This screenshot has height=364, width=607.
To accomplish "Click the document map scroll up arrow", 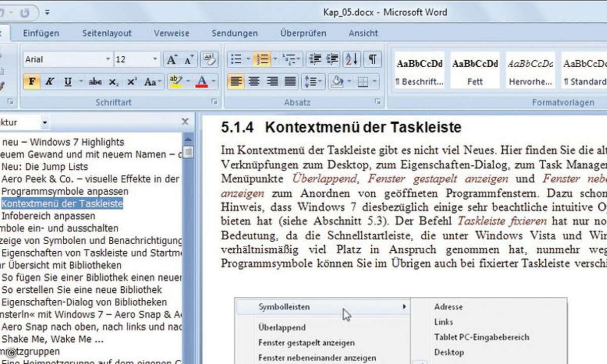I will point(188,139).
